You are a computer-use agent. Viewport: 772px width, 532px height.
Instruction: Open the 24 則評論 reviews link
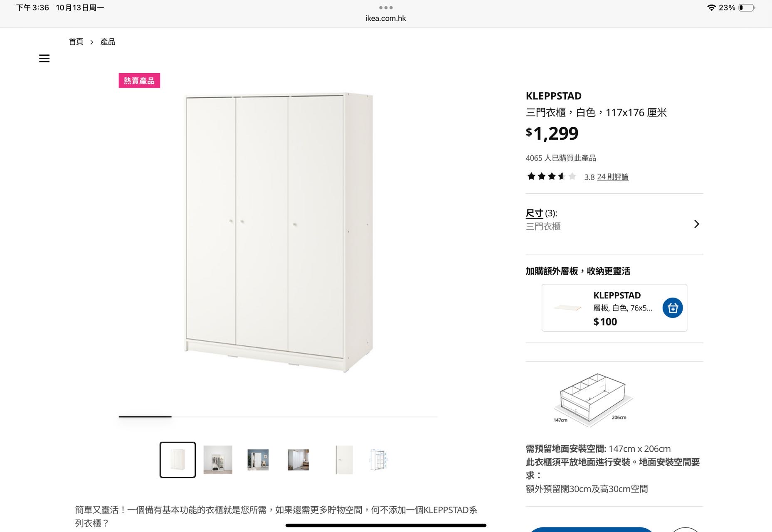coord(612,177)
